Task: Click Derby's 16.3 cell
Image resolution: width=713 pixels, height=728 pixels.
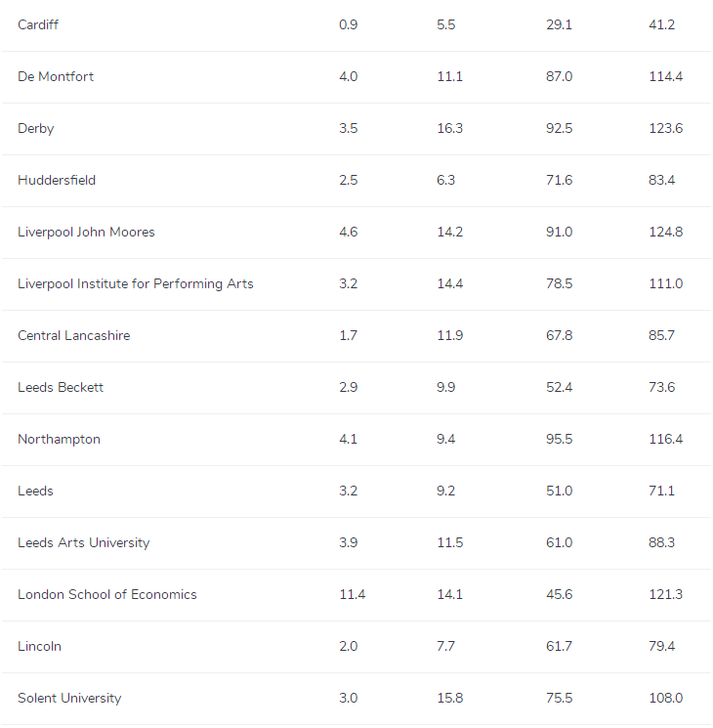Action: coord(449,128)
